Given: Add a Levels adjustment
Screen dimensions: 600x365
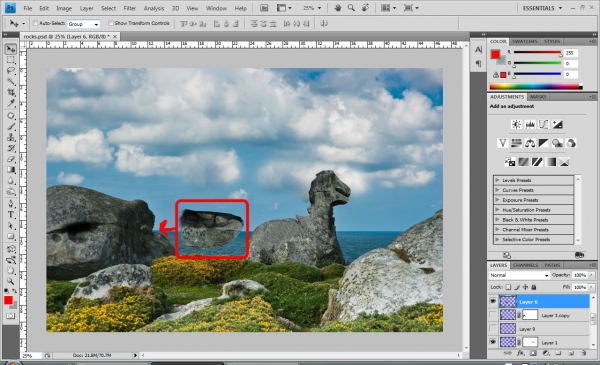Looking at the screenshot, I should tap(530, 124).
